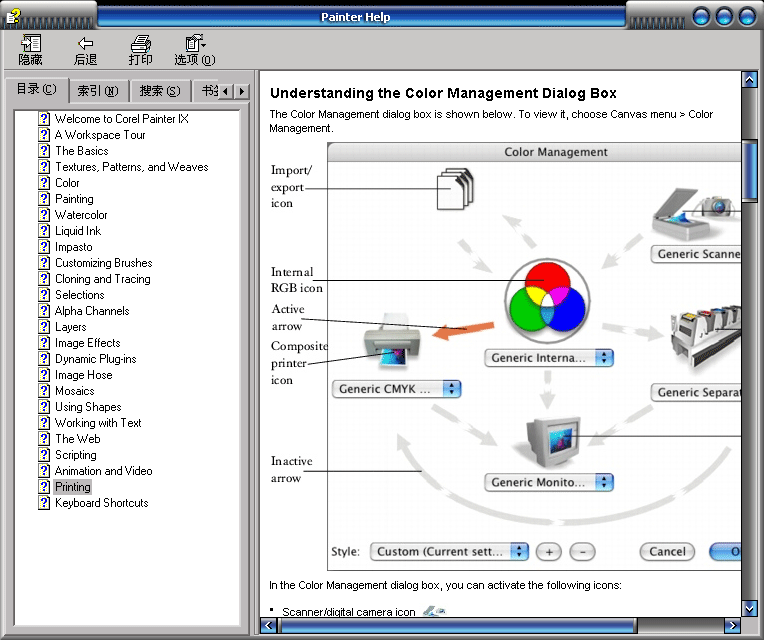Click the Back (后退) arrow icon
Viewport: 764px width, 640px height.
click(x=85, y=43)
